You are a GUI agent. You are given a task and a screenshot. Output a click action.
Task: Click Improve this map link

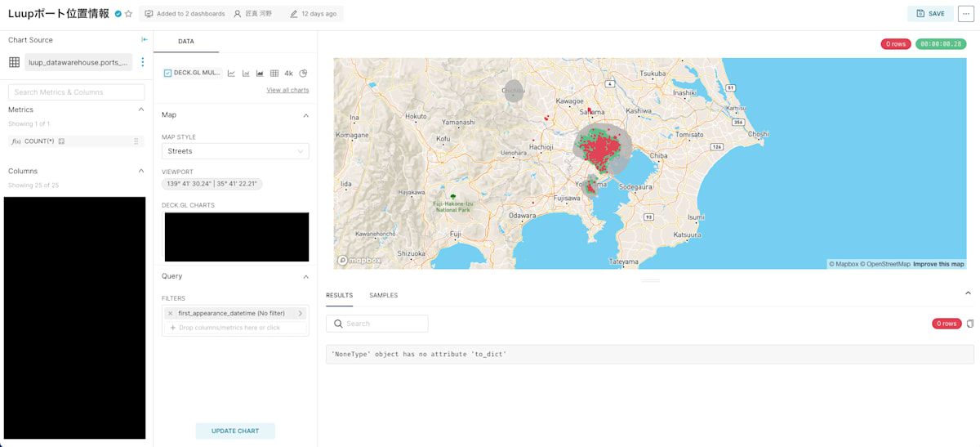[x=938, y=264]
